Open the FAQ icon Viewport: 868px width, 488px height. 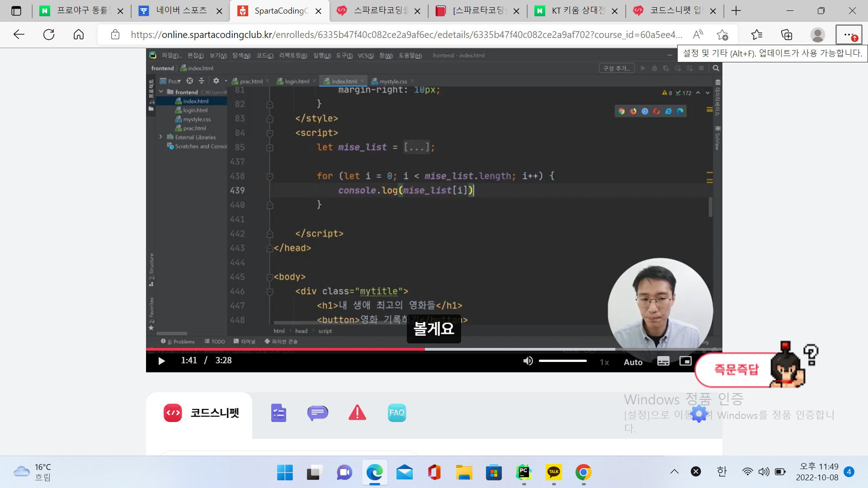397,413
